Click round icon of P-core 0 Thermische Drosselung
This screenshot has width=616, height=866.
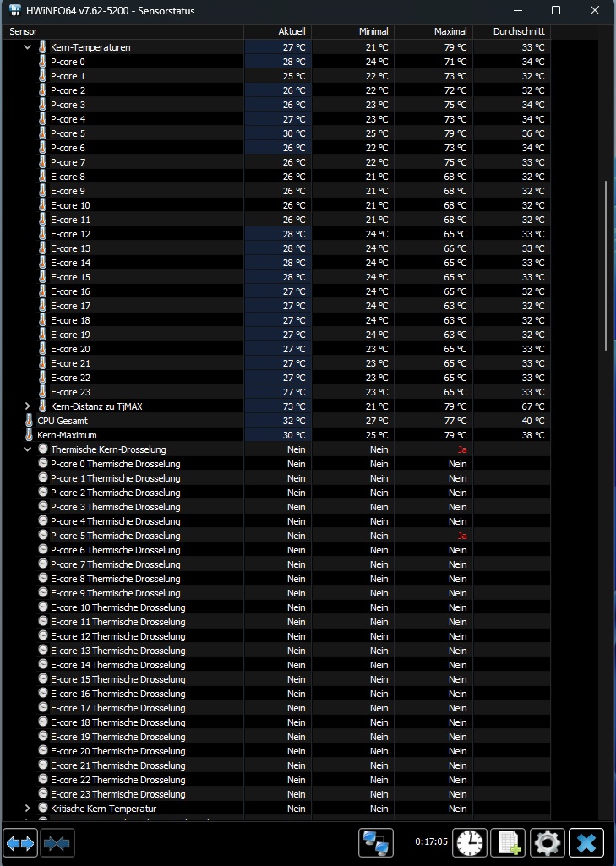click(43, 463)
